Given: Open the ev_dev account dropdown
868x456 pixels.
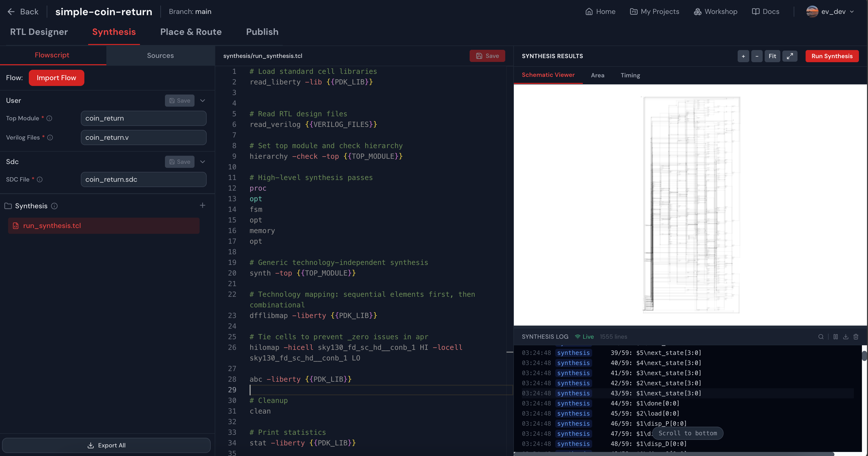Looking at the screenshot, I should click(831, 11).
